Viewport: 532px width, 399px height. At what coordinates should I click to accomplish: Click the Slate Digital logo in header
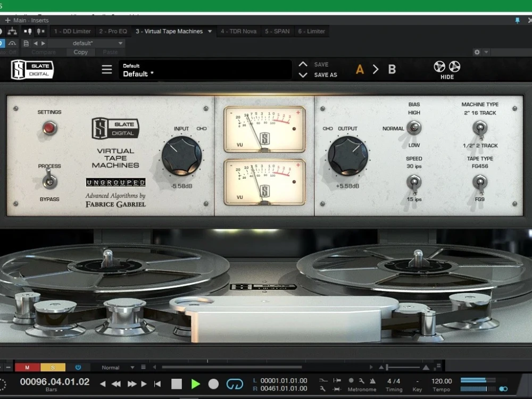click(x=32, y=70)
